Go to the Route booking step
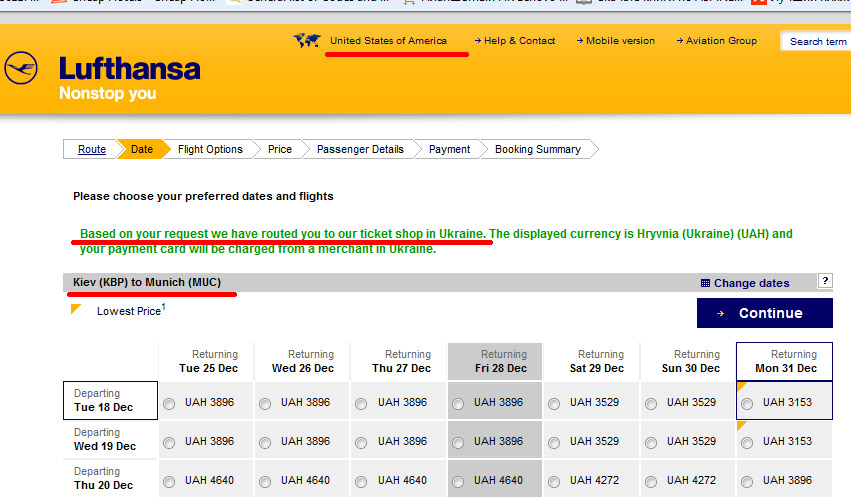 [x=92, y=149]
